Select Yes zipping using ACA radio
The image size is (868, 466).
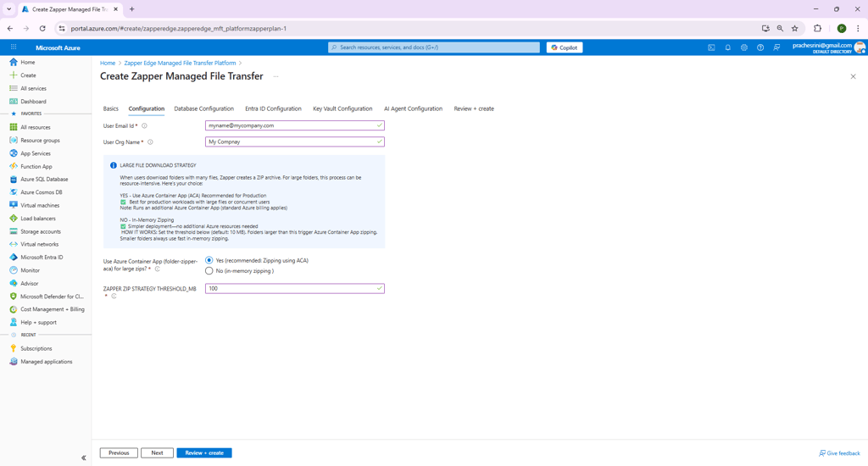pyautogui.click(x=209, y=260)
